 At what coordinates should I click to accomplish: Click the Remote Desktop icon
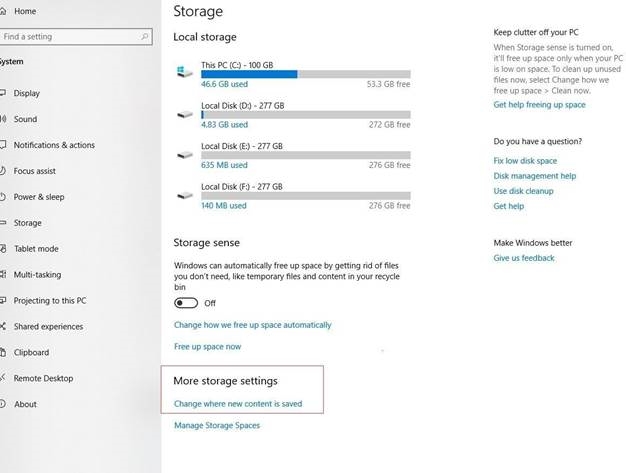(3, 378)
